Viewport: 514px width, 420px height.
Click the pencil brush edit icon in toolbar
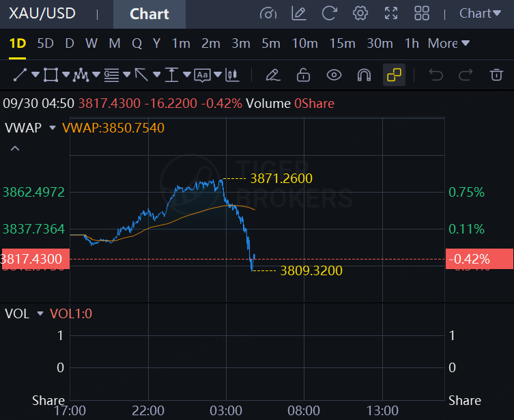tap(273, 75)
